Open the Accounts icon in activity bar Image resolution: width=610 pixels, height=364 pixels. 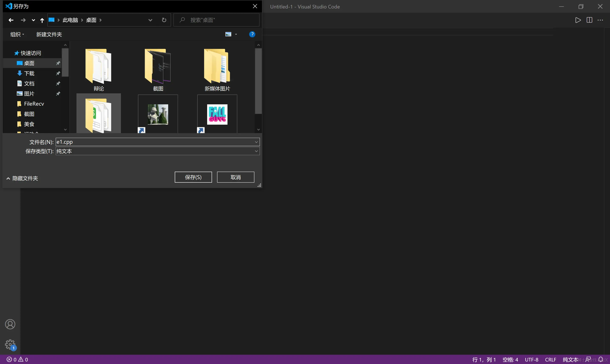pyautogui.click(x=10, y=324)
